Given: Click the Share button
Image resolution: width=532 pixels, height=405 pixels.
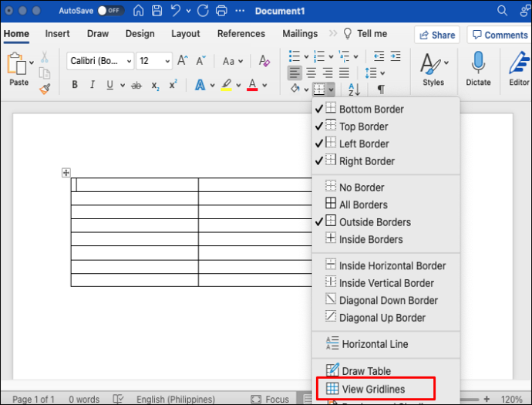Looking at the screenshot, I should 437,35.
